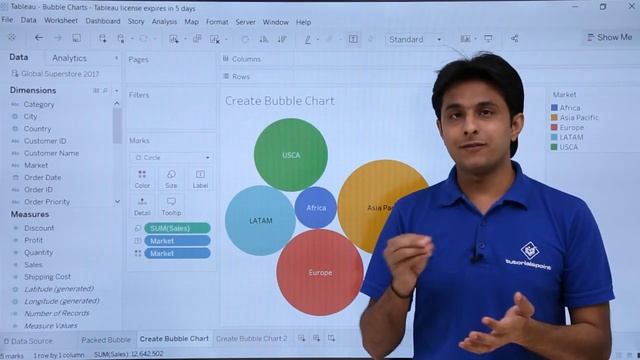Click the Africa blue legend swatch
Screen dimensions: 640x360
(554, 108)
